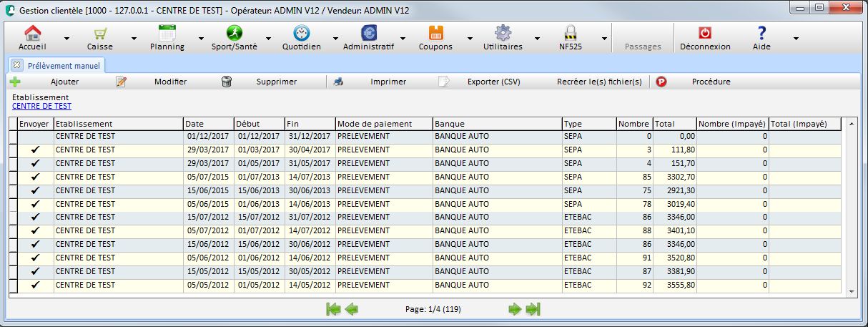Image resolution: width=868 pixels, height=327 pixels.
Task: Go to the next page arrow
Action: [514, 309]
